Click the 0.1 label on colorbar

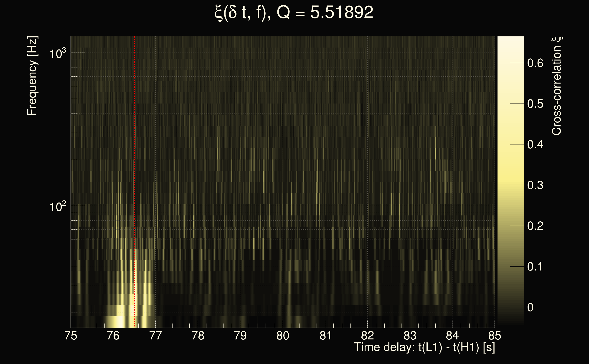click(x=535, y=267)
